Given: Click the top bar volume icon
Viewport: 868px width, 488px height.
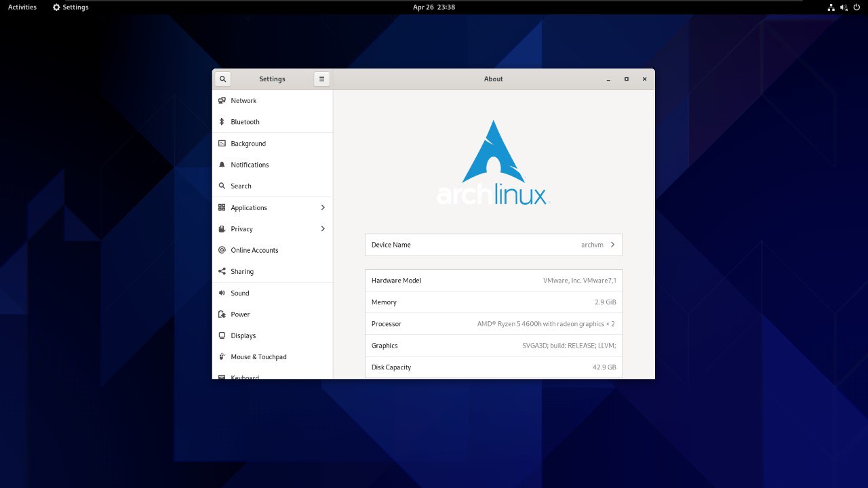Looking at the screenshot, I should coord(844,7).
